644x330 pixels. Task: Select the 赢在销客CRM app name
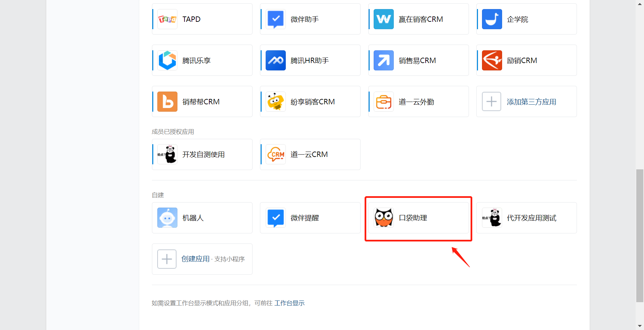click(421, 19)
